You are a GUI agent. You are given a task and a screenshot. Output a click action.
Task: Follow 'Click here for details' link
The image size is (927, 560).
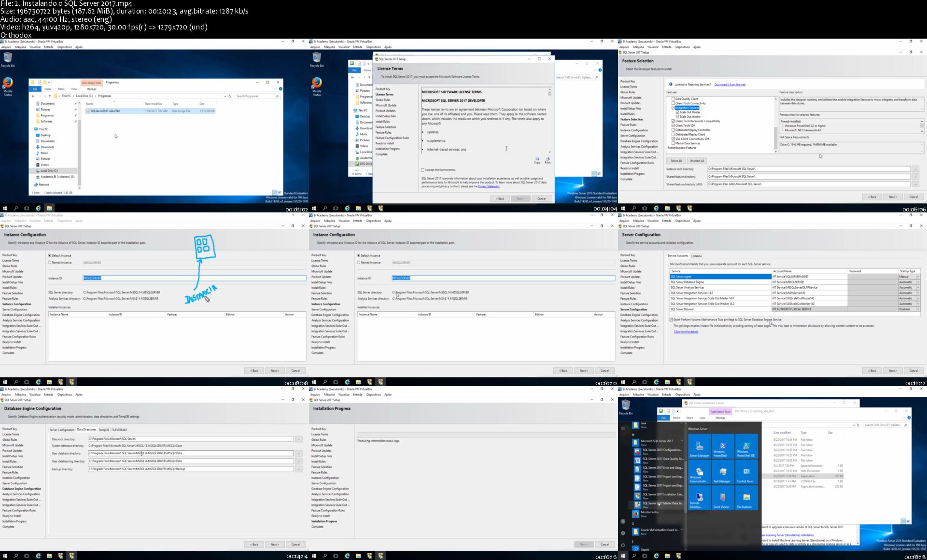tap(686, 332)
